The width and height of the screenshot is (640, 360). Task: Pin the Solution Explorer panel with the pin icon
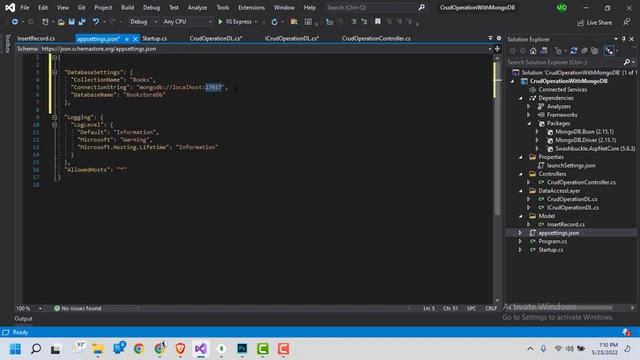tap(624, 39)
